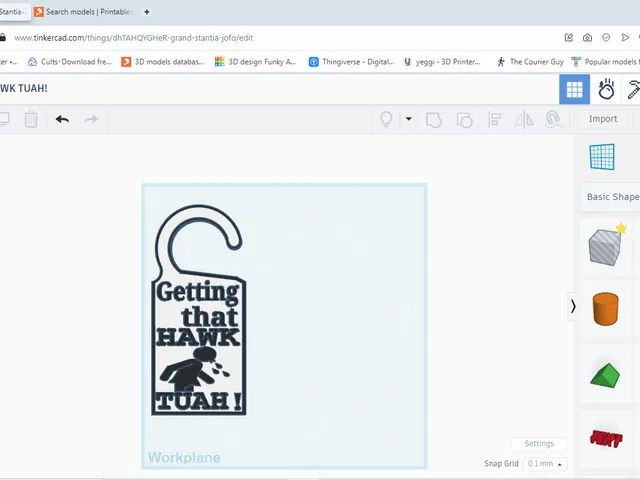640x480 pixels.
Task: Redo the last action
Action: tap(91, 119)
